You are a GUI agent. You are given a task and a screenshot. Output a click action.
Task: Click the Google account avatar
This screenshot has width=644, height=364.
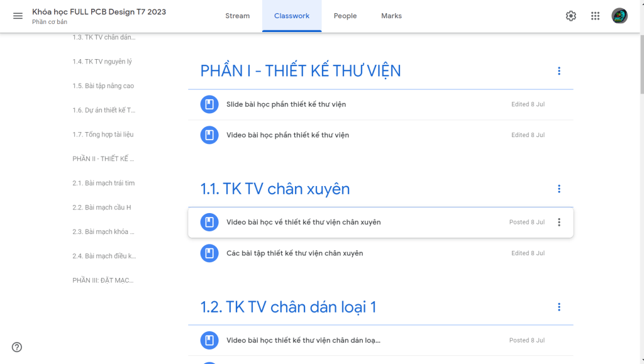[x=619, y=16]
